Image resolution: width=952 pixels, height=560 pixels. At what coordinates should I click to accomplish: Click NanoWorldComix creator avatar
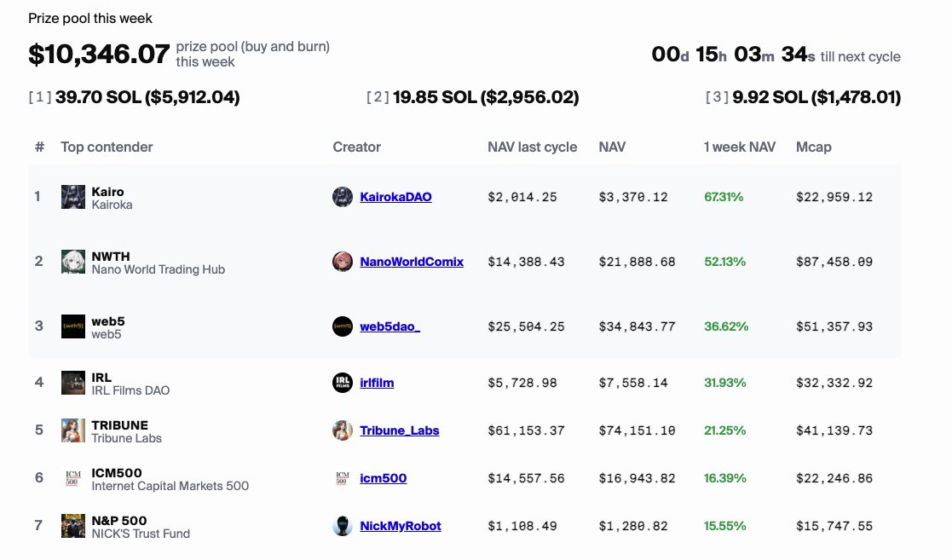pyautogui.click(x=343, y=262)
